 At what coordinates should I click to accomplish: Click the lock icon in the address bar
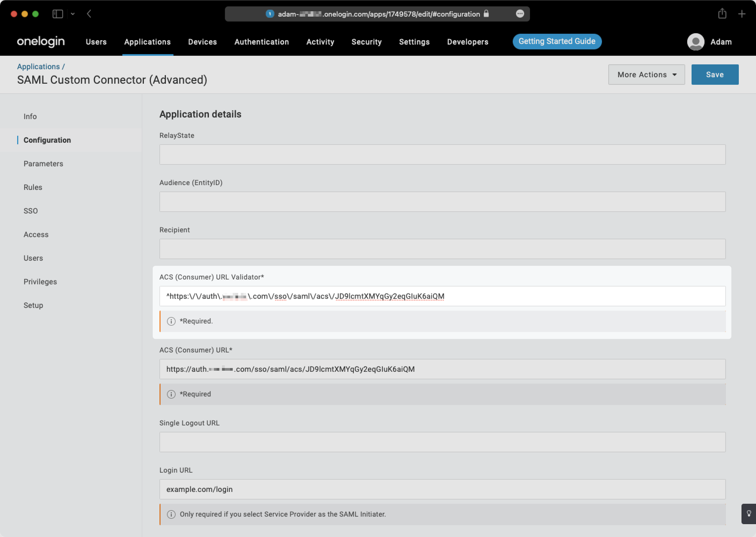[486, 14]
